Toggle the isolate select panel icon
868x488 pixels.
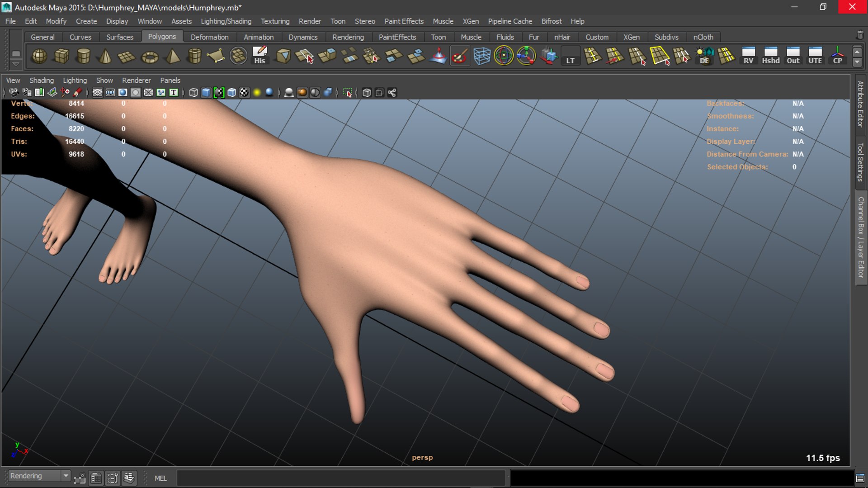(x=347, y=93)
